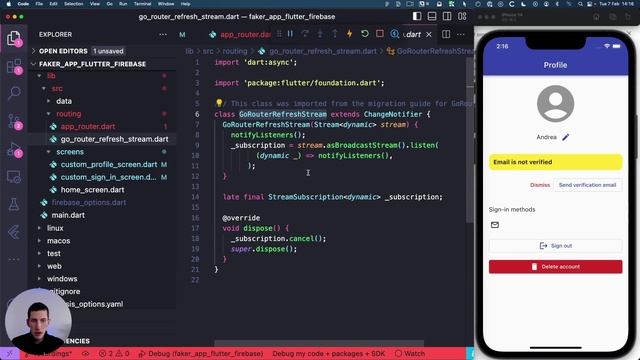Open the Help menu
640x360 pixels.
click(185, 4)
